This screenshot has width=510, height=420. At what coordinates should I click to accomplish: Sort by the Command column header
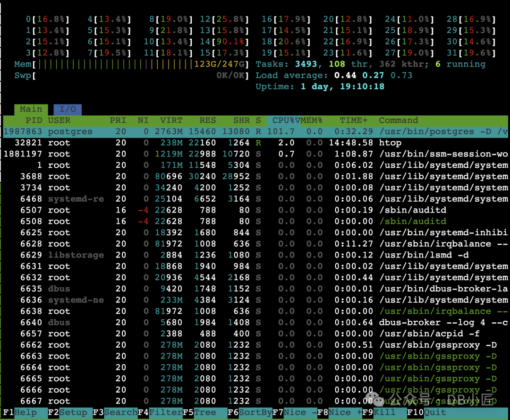(x=399, y=120)
